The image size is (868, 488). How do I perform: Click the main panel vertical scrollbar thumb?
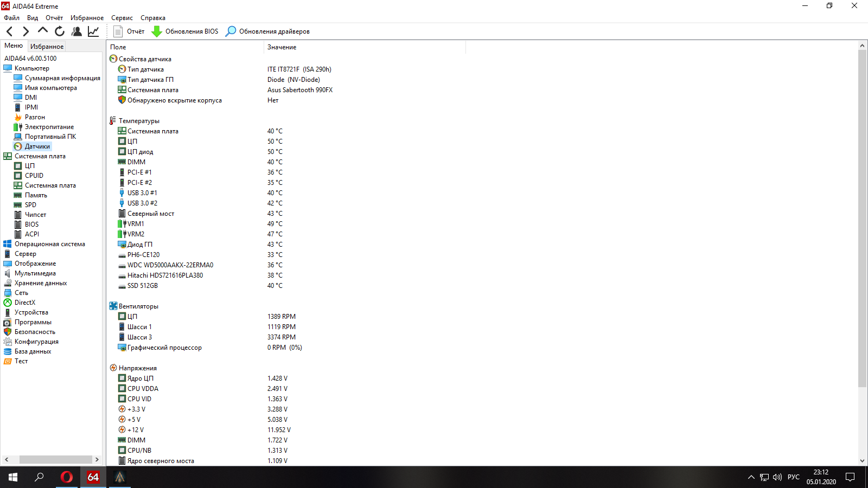862,219
